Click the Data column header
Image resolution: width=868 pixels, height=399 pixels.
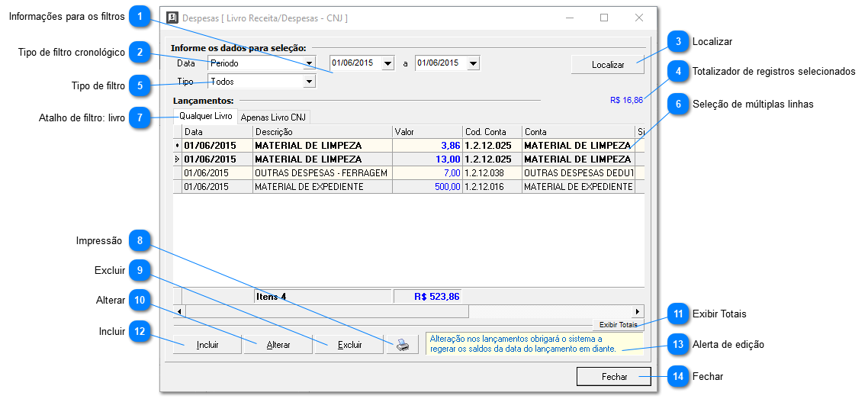217,132
